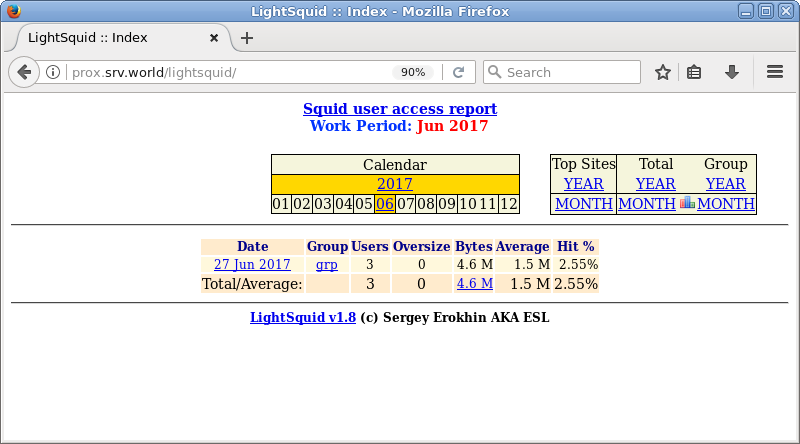Click the Total/Average: row label
This screenshot has width=800, height=444.
pos(252,284)
